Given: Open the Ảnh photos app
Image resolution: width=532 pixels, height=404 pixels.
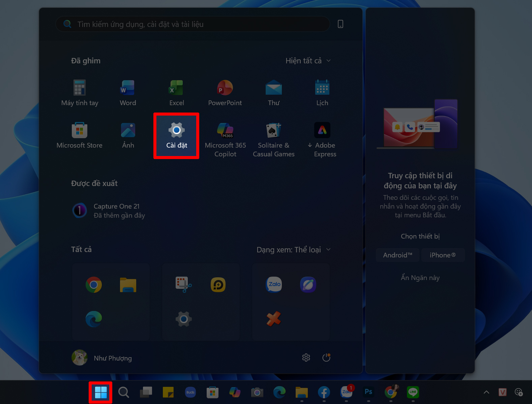Looking at the screenshot, I should (x=128, y=136).
